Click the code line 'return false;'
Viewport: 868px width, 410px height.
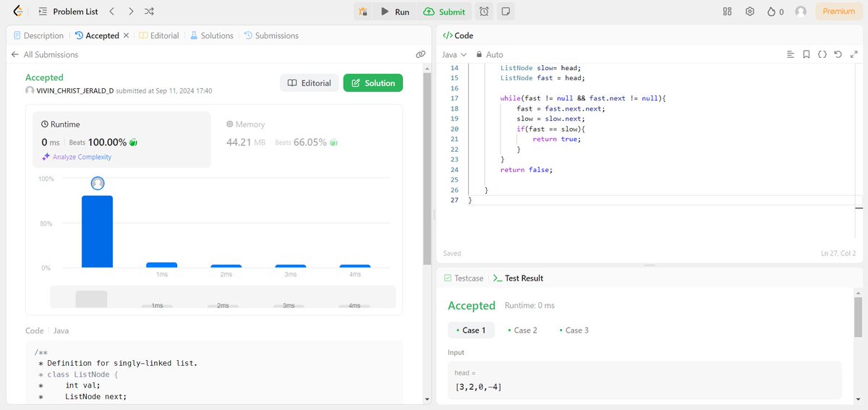[x=526, y=169]
